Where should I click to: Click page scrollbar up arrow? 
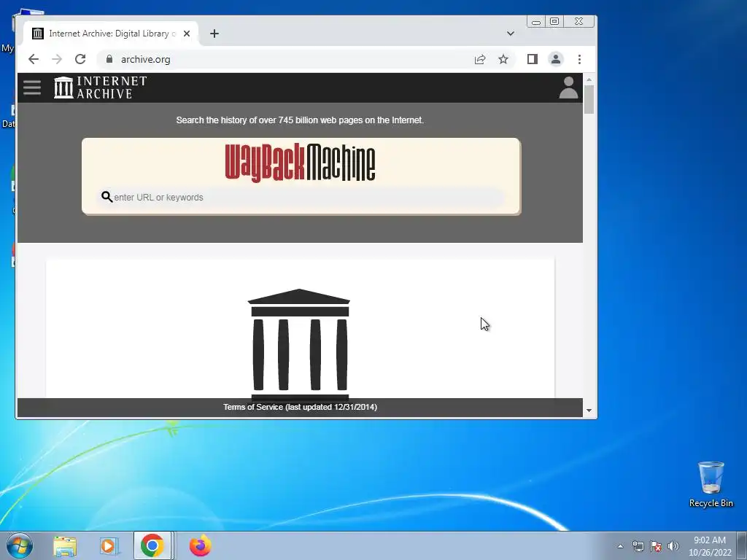point(589,79)
